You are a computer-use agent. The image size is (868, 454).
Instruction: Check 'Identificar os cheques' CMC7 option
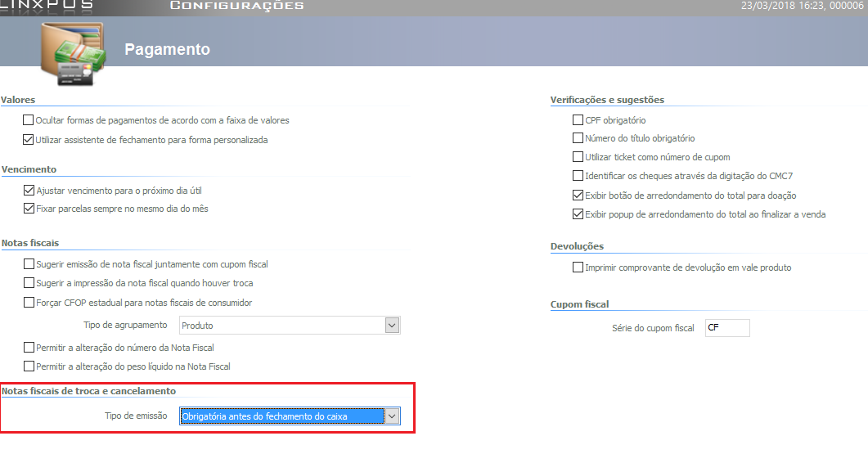click(x=578, y=176)
